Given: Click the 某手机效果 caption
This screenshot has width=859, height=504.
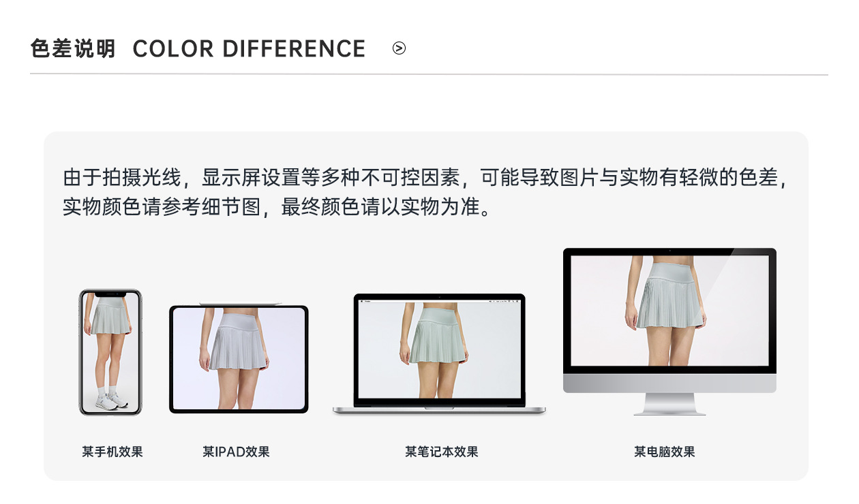Looking at the screenshot, I should pos(112,452).
